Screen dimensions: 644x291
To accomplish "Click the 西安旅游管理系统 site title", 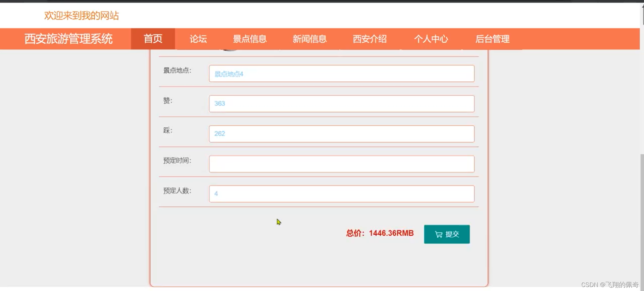I will [68, 39].
